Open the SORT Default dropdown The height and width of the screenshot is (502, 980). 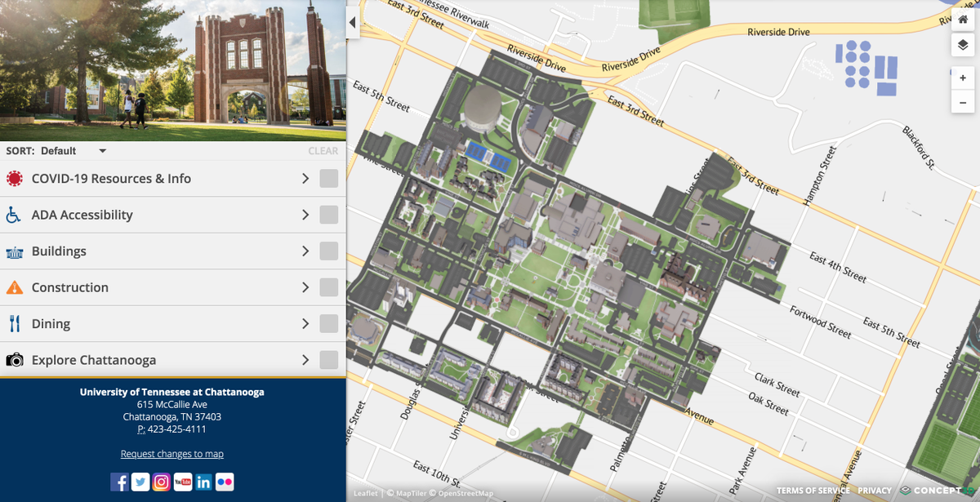point(79,151)
